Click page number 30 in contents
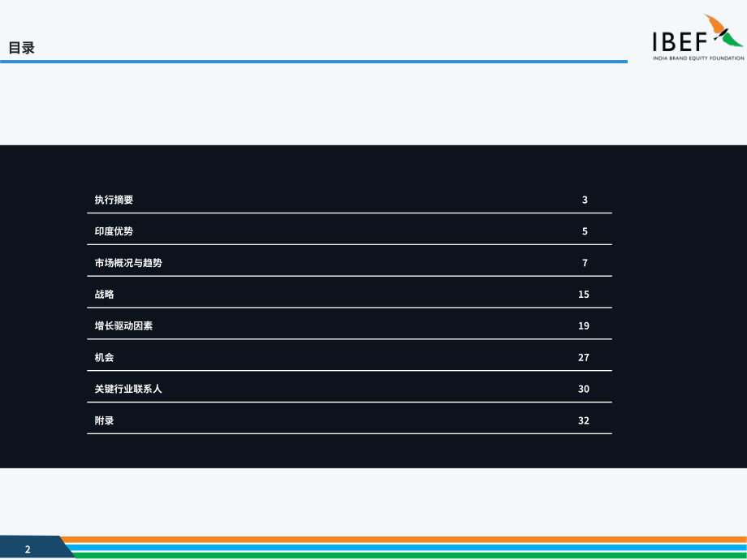Screen dimensions: 747x560 pyautogui.click(x=584, y=389)
